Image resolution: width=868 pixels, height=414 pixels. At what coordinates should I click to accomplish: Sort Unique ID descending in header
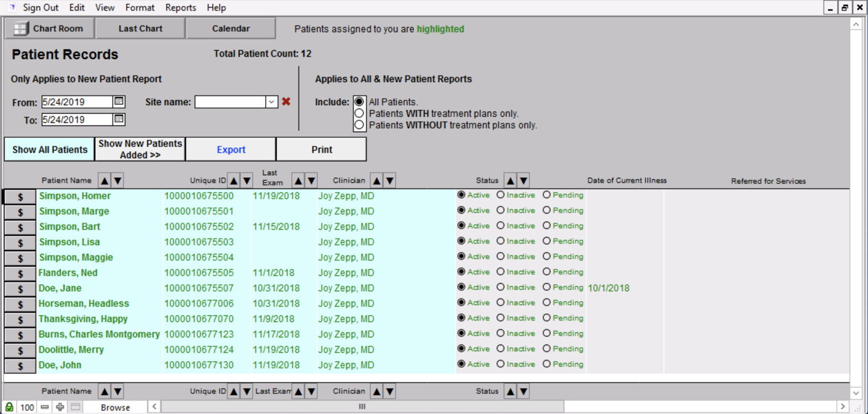click(x=247, y=181)
